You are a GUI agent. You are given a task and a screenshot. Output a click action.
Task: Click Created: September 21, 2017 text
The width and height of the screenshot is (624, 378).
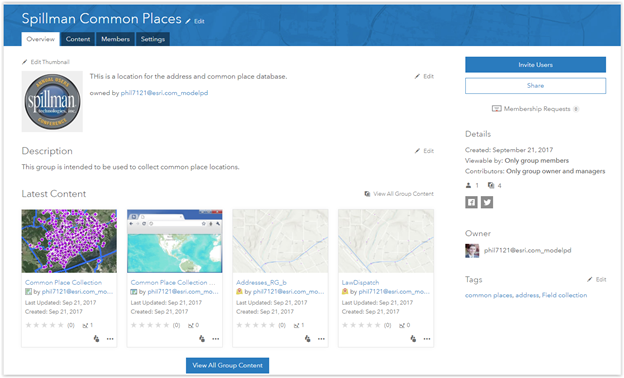509,150
